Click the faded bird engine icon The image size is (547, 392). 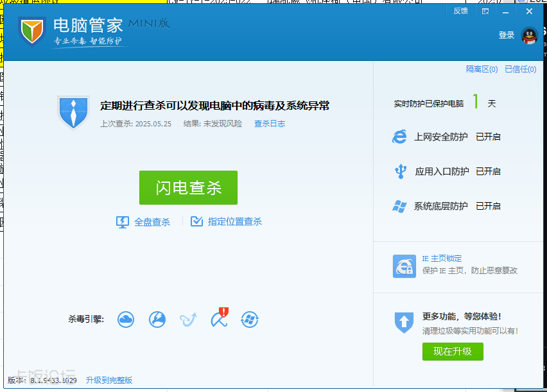(188, 320)
